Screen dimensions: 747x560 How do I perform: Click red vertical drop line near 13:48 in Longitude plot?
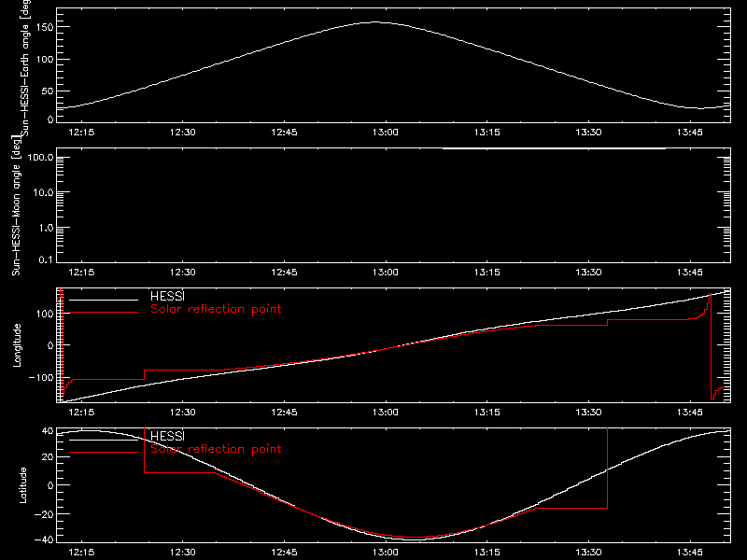[711, 346]
